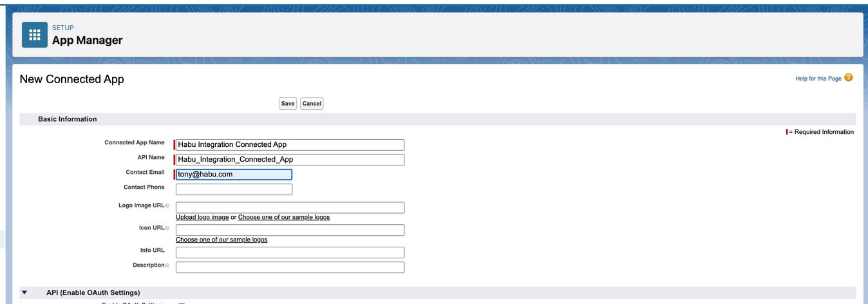Click the empty Contact Phone field
The width and height of the screenshot is (868, 304).
coord(233,189)
